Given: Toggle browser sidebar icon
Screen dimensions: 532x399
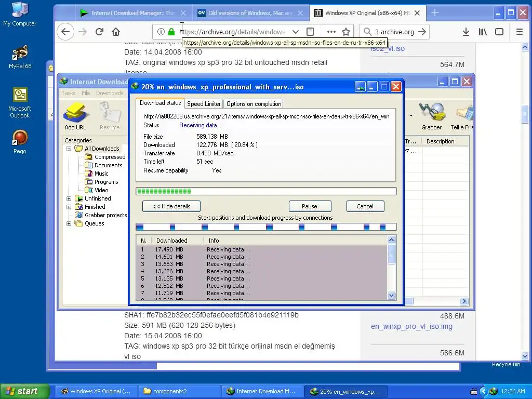Looking at the screenshot, I should 499,32.
